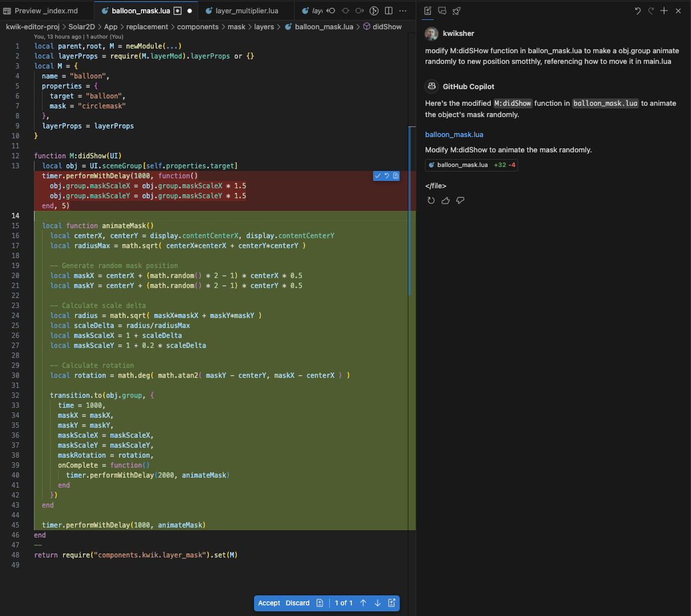Open the balloon_mask.lua link in chat
Screen dimensions: 691x616
click(454, 134)
